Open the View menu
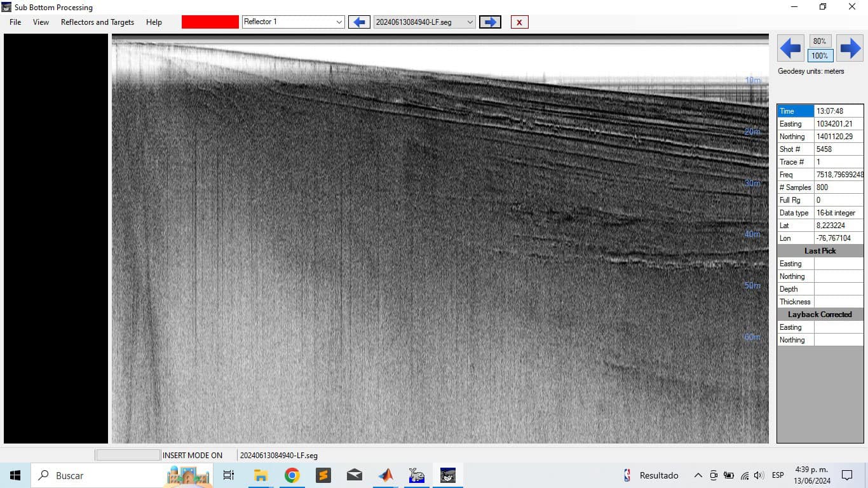Viewport: 868px width, 488px height. pyautogui.click(x=41, y=22)
